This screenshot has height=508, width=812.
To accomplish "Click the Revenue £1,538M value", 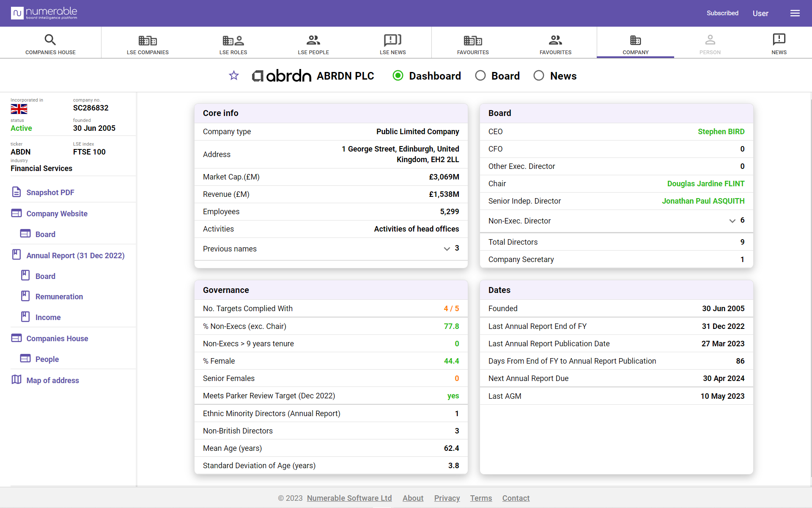I will tap(444, 194).
